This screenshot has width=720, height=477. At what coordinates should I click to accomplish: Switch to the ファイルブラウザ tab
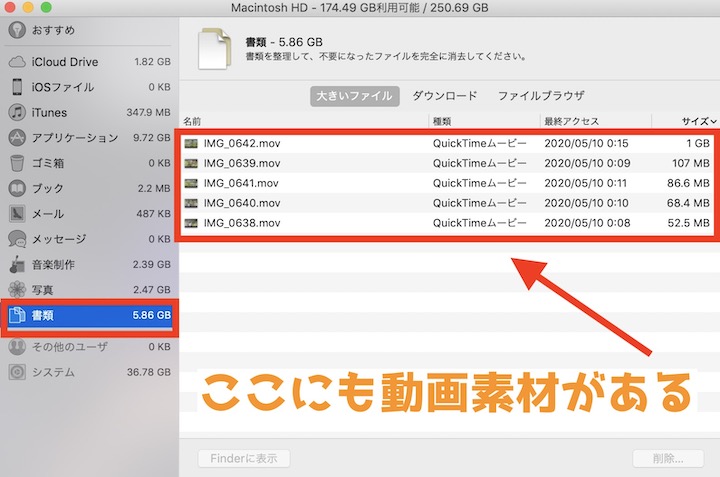(541, 96)
